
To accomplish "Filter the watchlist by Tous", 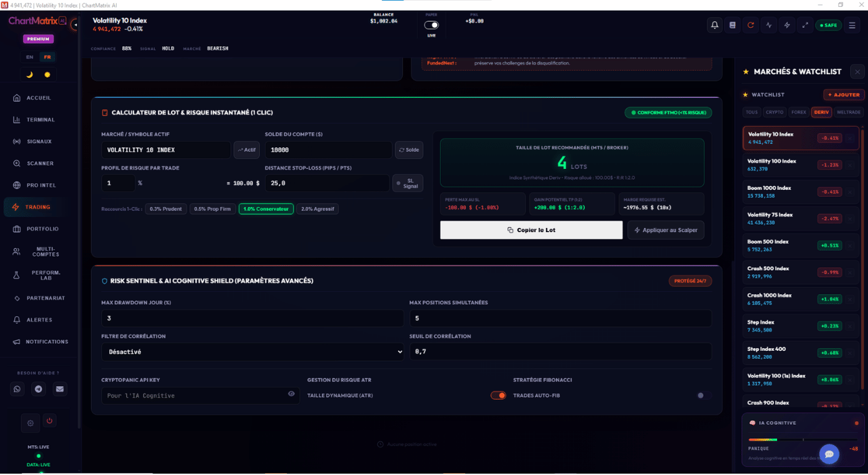I will [x=751, y=112].
